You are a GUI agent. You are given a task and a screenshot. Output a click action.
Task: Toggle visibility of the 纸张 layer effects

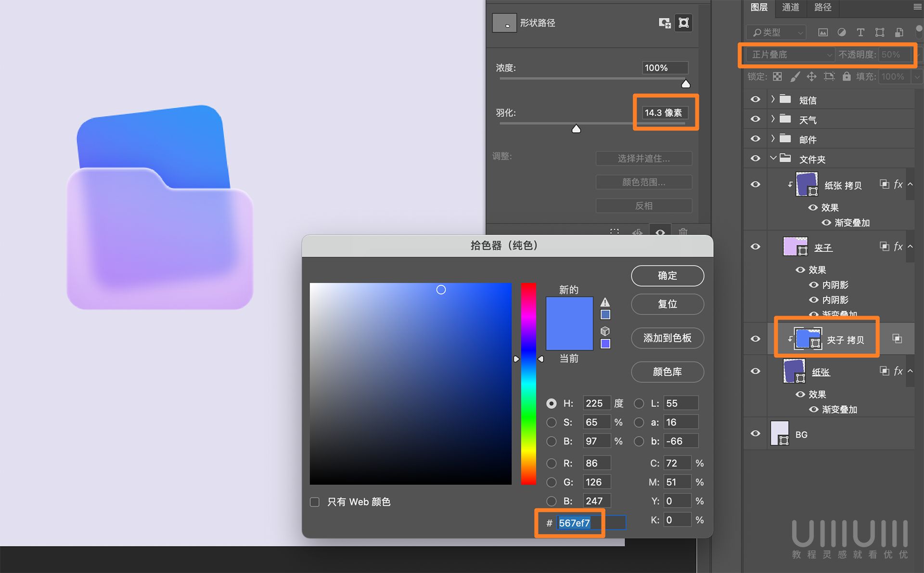point(800,395)
